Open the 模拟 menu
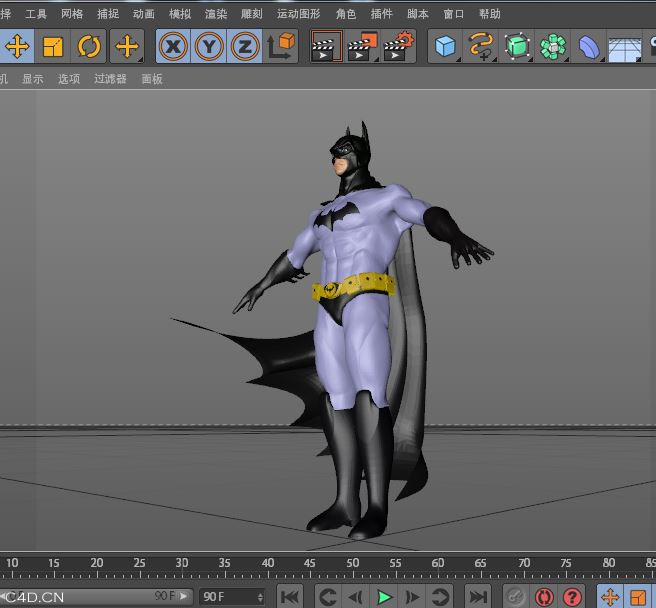The height and width of the screenshot is (608, 656). [x=180, y=14]
